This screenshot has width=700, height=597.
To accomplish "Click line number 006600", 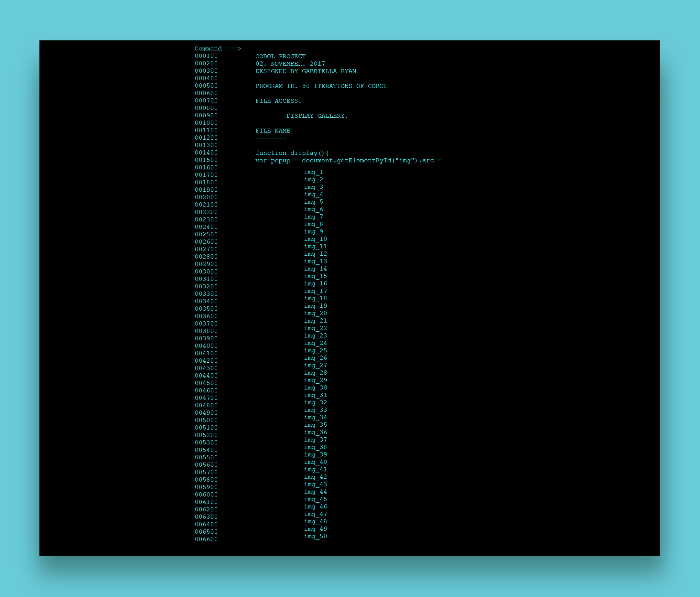I will point(206,539).
